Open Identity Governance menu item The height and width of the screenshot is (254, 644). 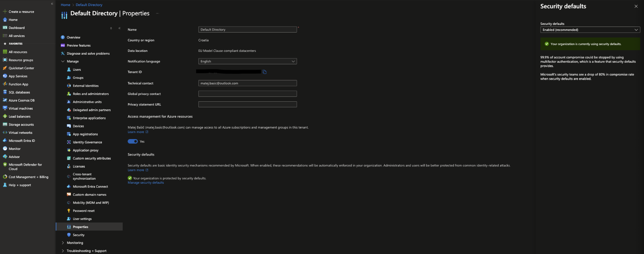pyautogui.click(x=87, y=142)
